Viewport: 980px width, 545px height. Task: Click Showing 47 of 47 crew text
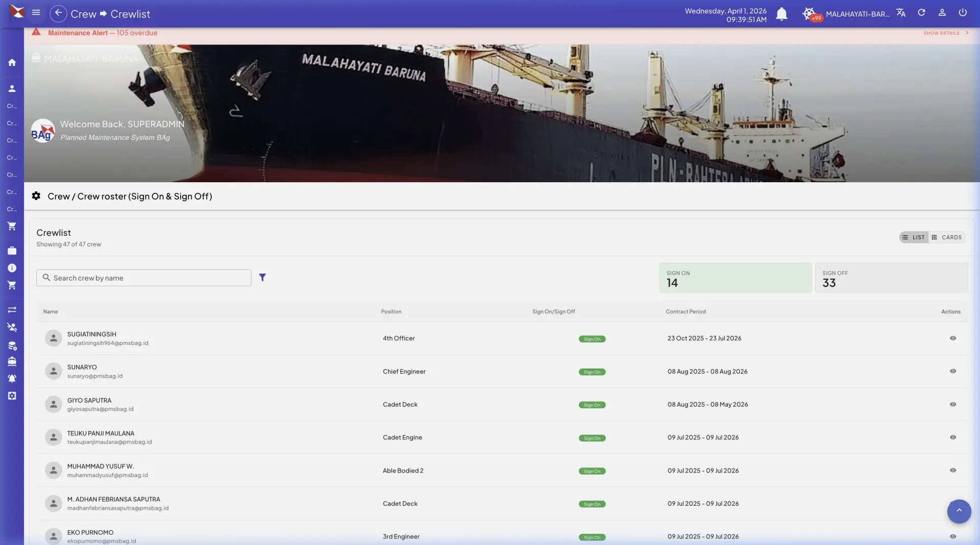click(69, 244)
